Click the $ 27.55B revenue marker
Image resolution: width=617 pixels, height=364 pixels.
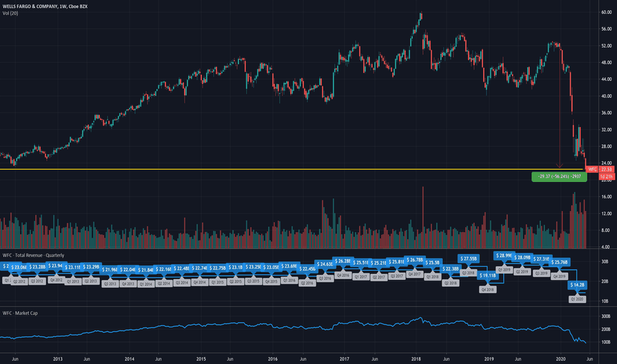pos(468,259)
